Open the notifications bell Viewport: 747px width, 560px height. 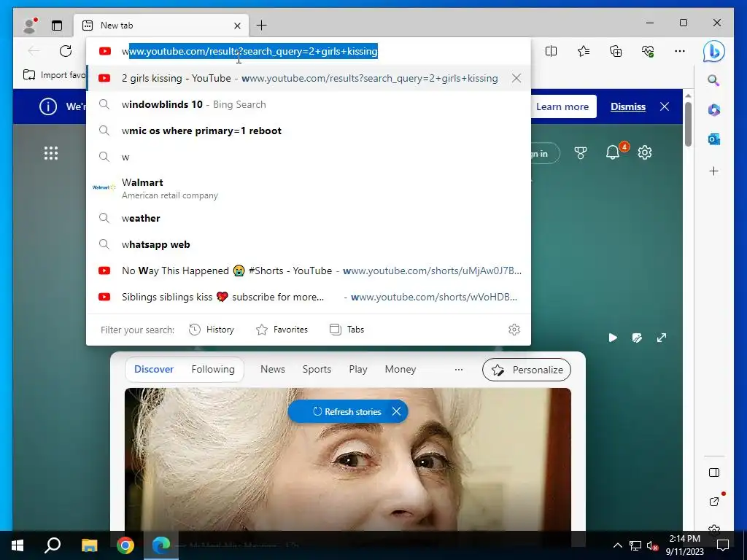tap(613, 152)
